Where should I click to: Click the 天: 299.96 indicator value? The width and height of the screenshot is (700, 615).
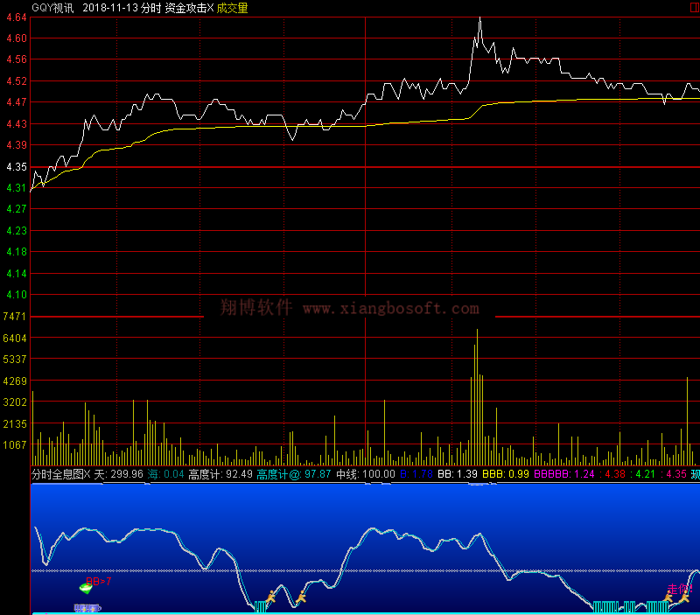pos(118,474)
